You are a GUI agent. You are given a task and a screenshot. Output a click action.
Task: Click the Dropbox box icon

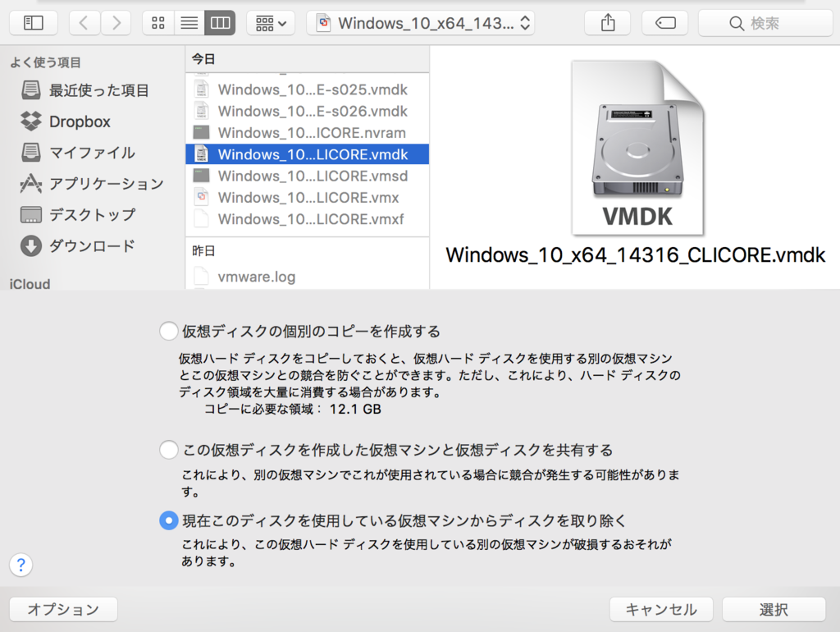[31, 121]
